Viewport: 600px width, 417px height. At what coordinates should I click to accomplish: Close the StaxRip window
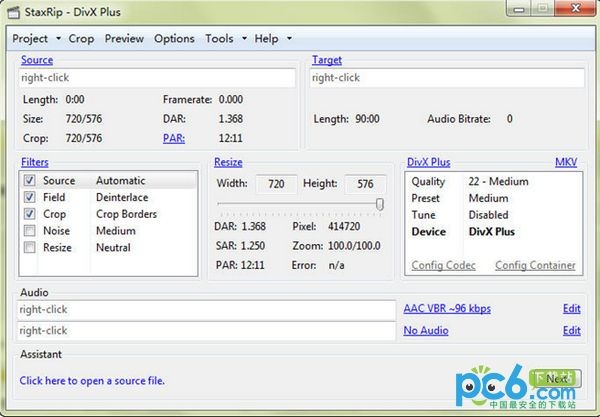click(575, 8)
